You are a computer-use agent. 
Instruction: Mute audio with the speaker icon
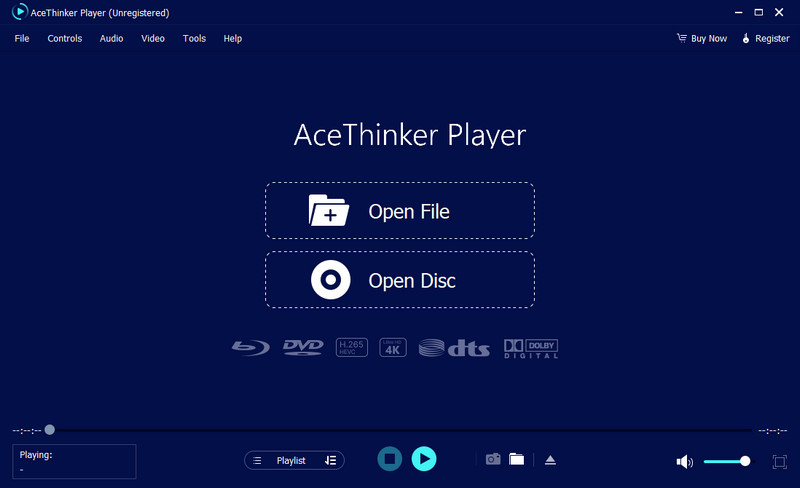684,462
